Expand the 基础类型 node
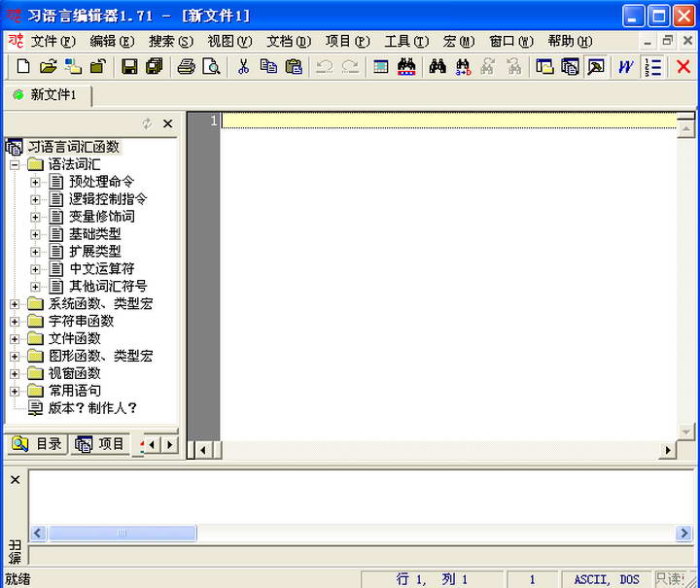This screenshot has width=700, height=588. (x=35, y=234)
